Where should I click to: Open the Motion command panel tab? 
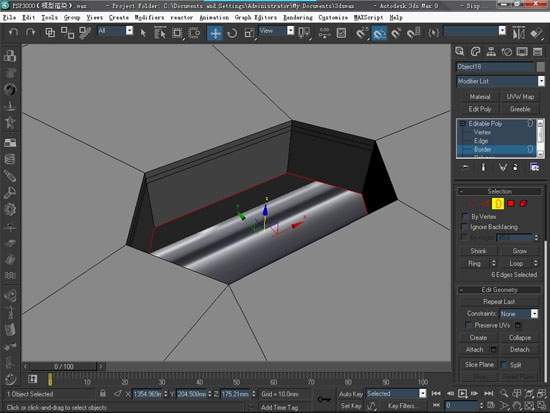click(507, 52)
